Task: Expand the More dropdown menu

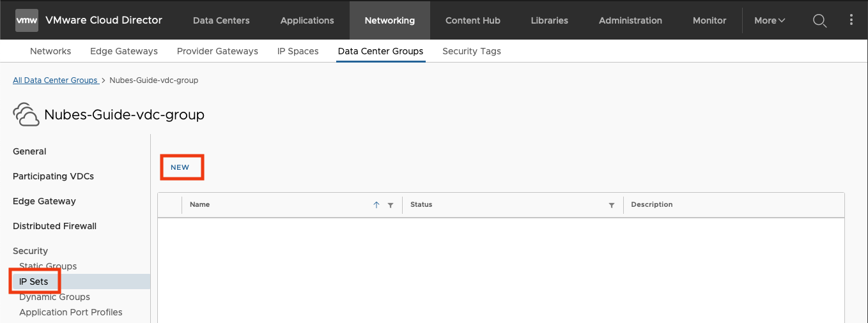Action: pos(770,20)
